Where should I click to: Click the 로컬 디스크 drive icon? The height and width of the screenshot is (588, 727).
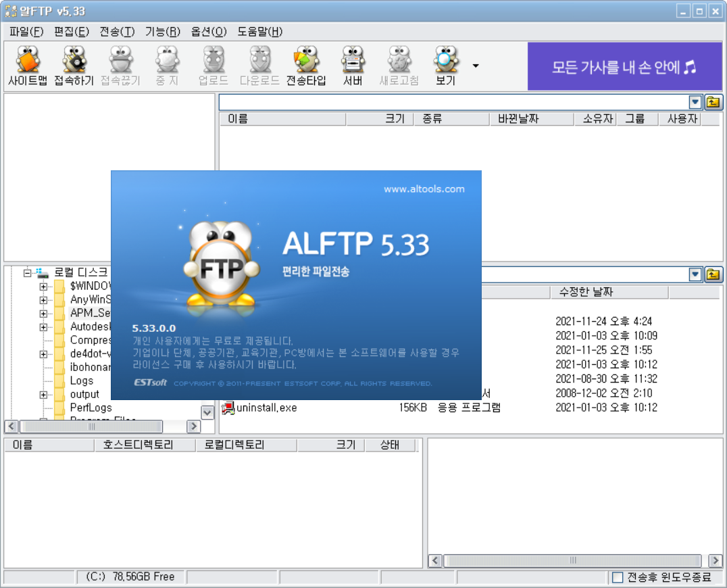[43, 272]
